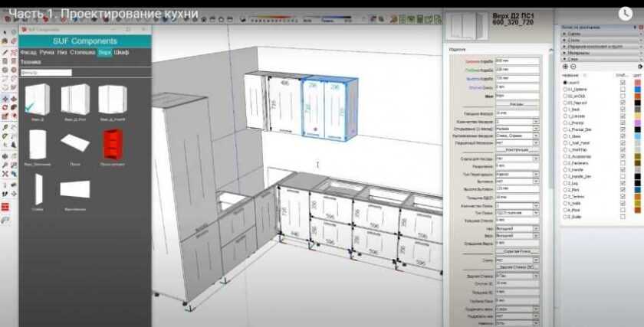Pick the flat shelf panel component
The height and width of the screenshot is (327, 644).
coord(75,142)
